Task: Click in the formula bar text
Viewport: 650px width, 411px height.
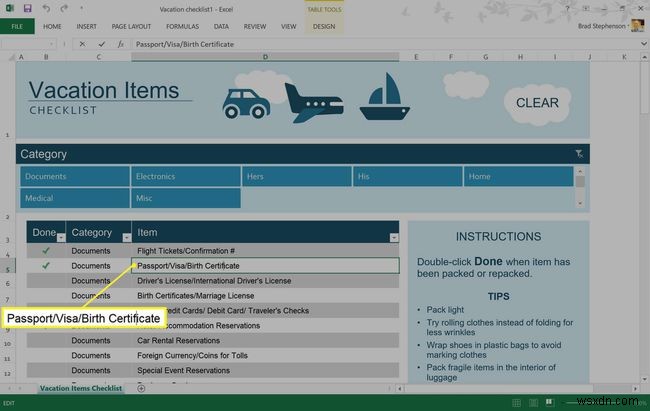Action: 185,44
